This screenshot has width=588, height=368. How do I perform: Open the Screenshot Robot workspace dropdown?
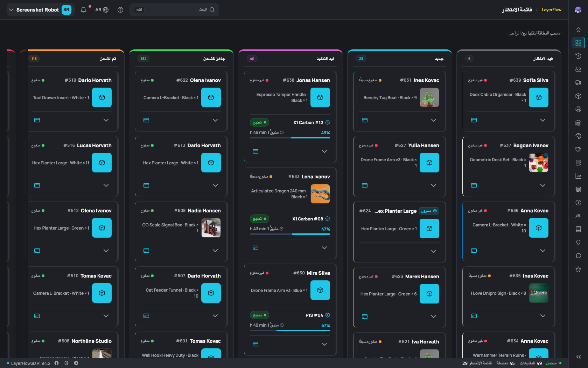click(41, 10)
